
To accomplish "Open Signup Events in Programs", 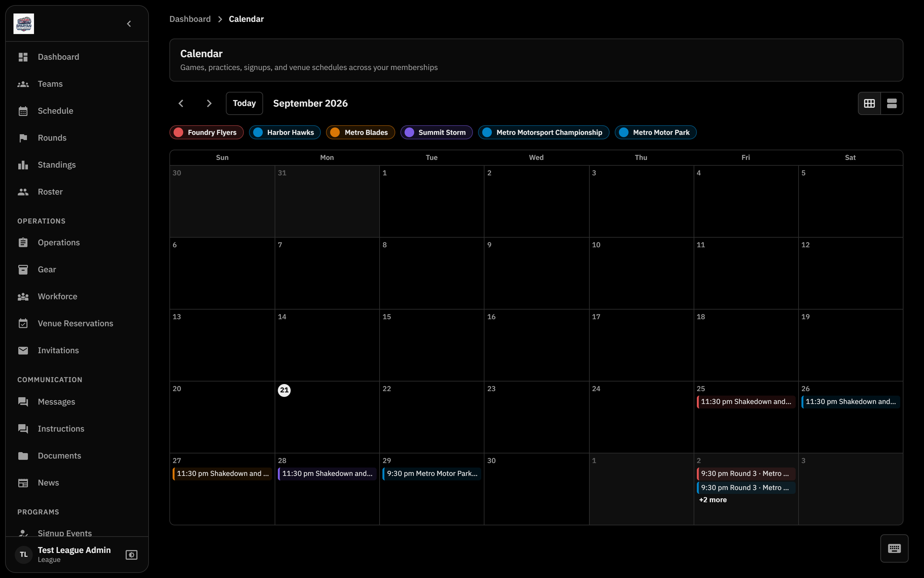I will pos(77,532).
